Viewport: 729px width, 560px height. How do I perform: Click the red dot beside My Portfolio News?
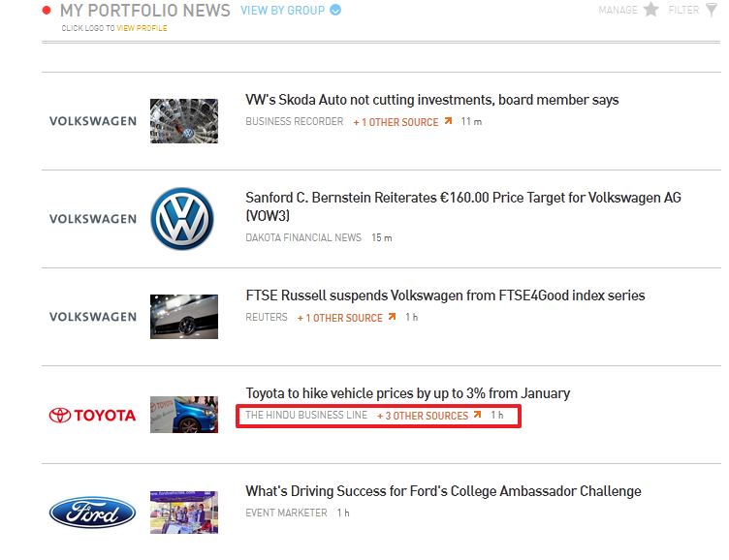pyautogui.click(x=47, y=11)
